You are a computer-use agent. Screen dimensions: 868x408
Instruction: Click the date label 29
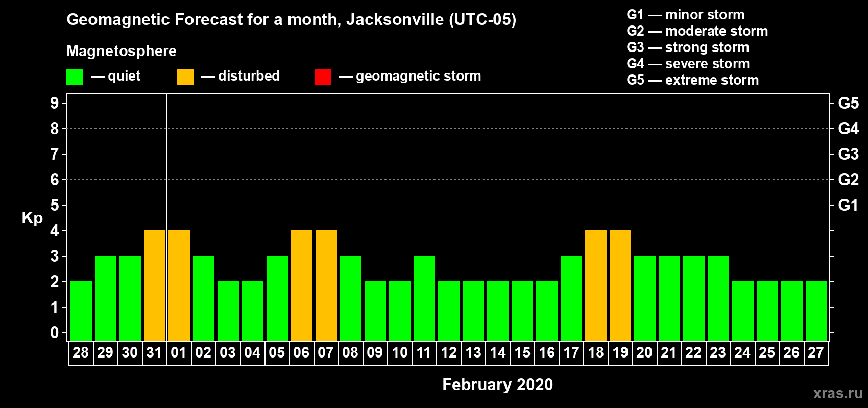[105, 352]
